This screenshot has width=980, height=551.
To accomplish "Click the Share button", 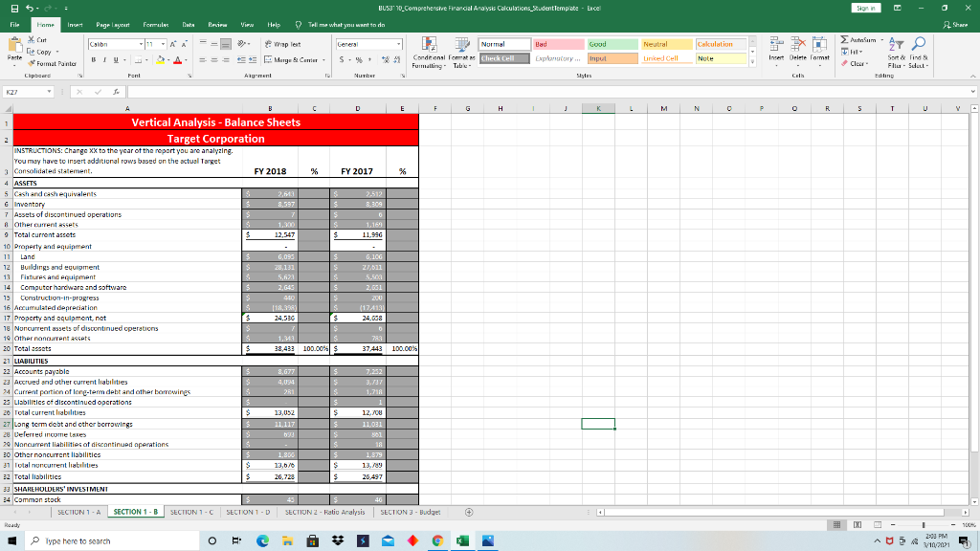I will click(956, 25).
